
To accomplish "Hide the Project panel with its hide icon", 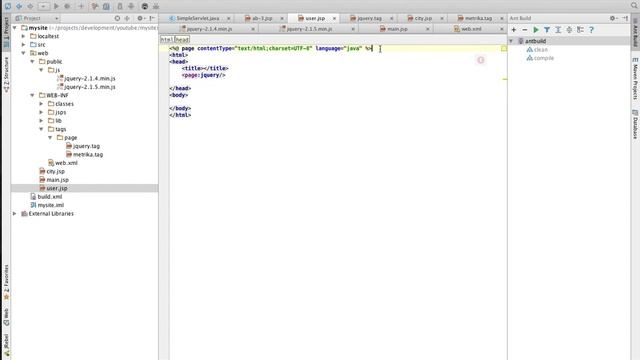I will pos(152,18).
